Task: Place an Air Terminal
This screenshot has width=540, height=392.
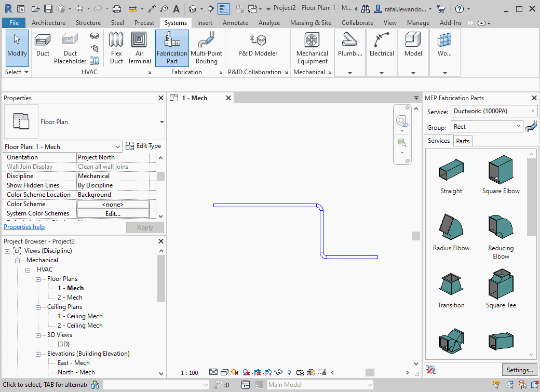Action: tap(139, 47)
